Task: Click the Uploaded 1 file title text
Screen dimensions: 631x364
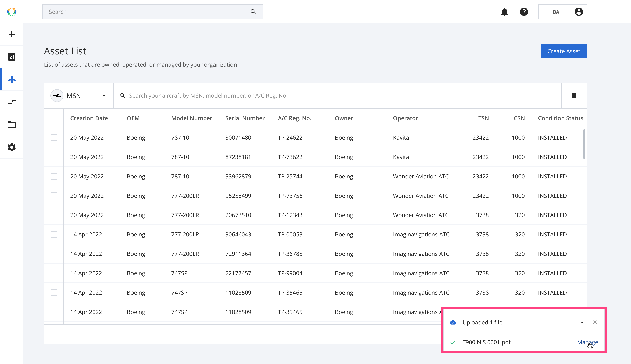Action: (482, 322)
